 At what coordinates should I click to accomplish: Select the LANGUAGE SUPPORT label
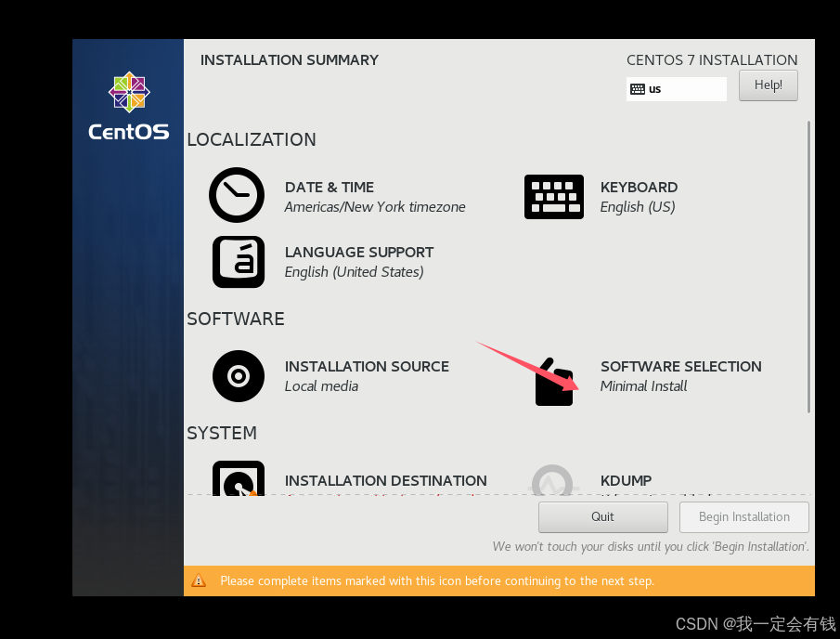pyautogui.click(x=359, y=252)
